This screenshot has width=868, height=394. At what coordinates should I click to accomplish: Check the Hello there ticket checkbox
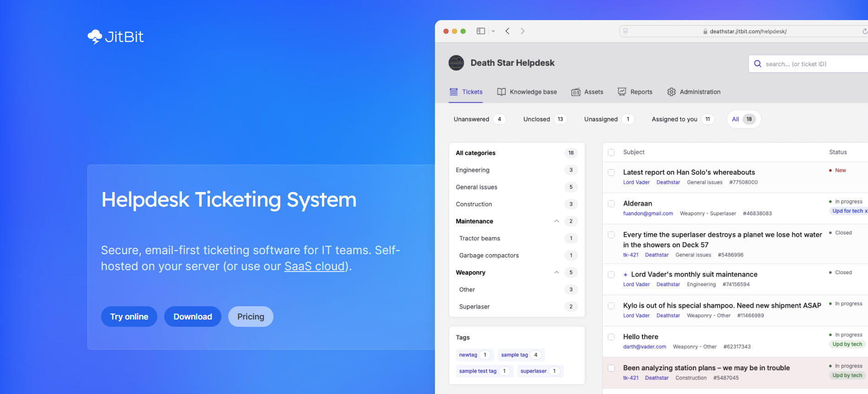611,336
